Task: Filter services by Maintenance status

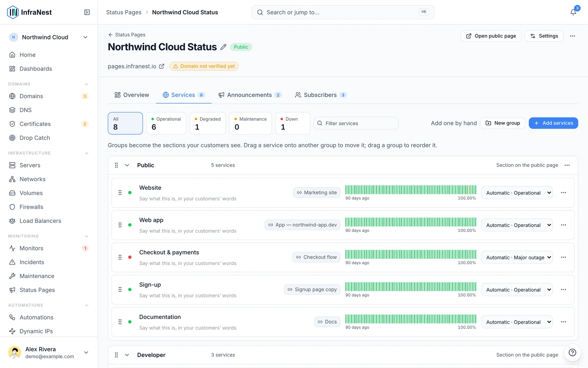Action: pos(250,123)
